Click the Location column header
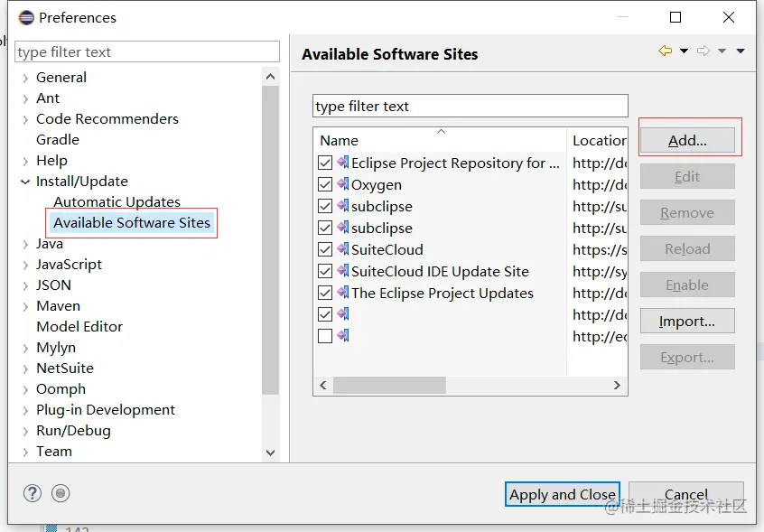Viewport: 764px width, 532px height. click(x=597, y=140)
